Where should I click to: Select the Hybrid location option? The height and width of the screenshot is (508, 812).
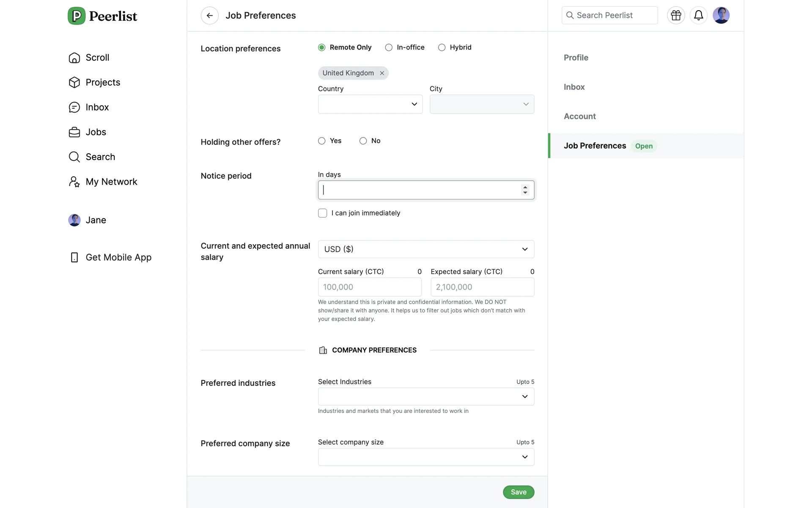[x=442, y=47]
